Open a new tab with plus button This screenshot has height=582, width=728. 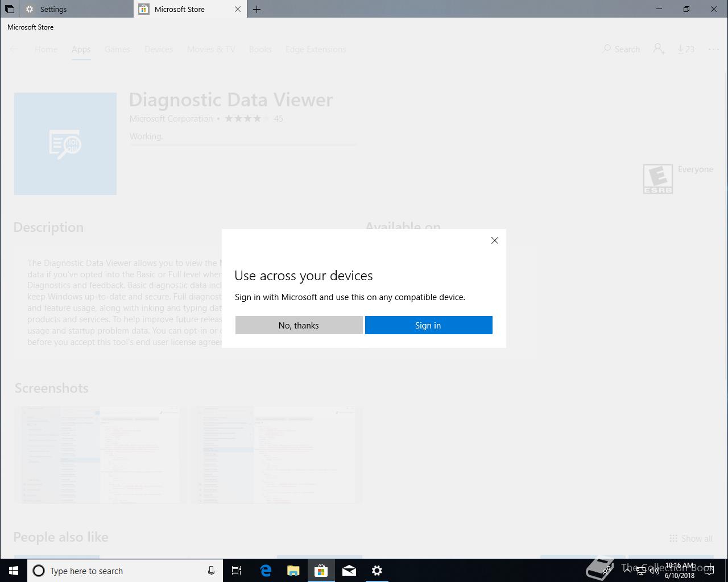(x=257, y=9)
